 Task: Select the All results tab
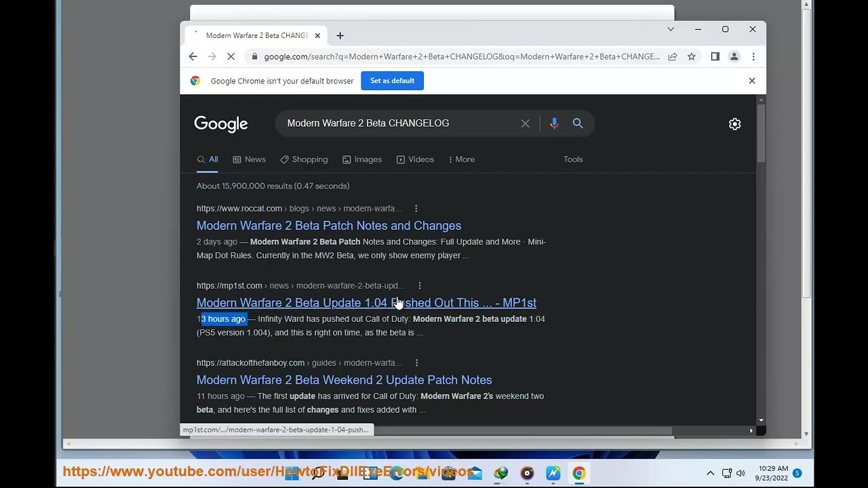click(x=208, y=159)
